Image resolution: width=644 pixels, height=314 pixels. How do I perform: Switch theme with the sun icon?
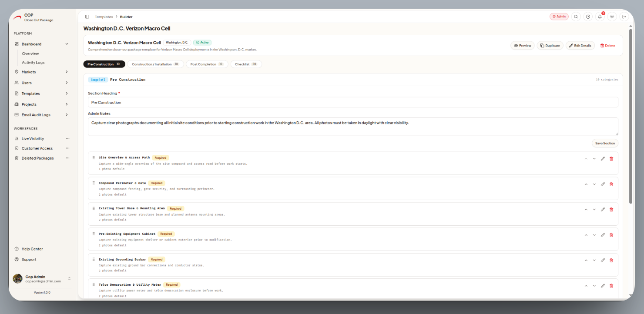click(612, 17)
